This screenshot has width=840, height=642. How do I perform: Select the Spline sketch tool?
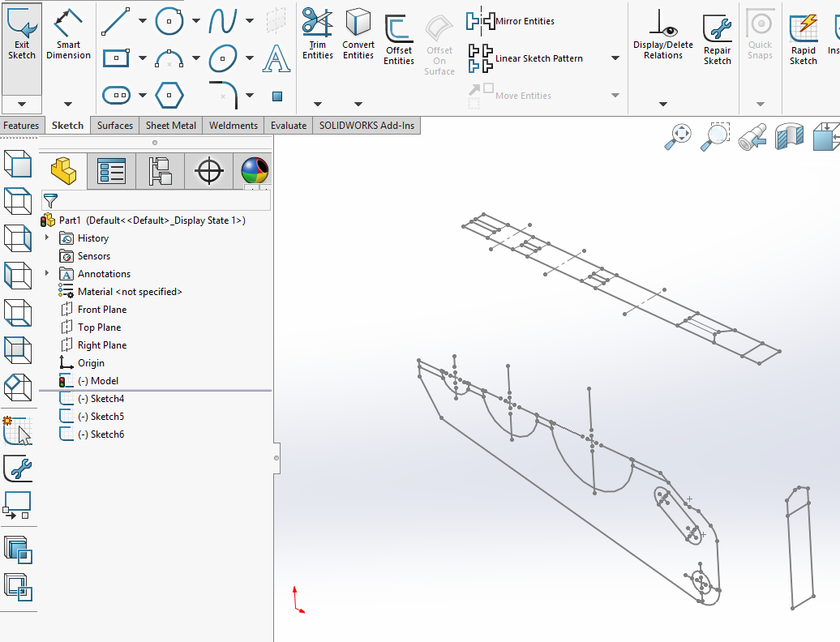tap(223, 21)
